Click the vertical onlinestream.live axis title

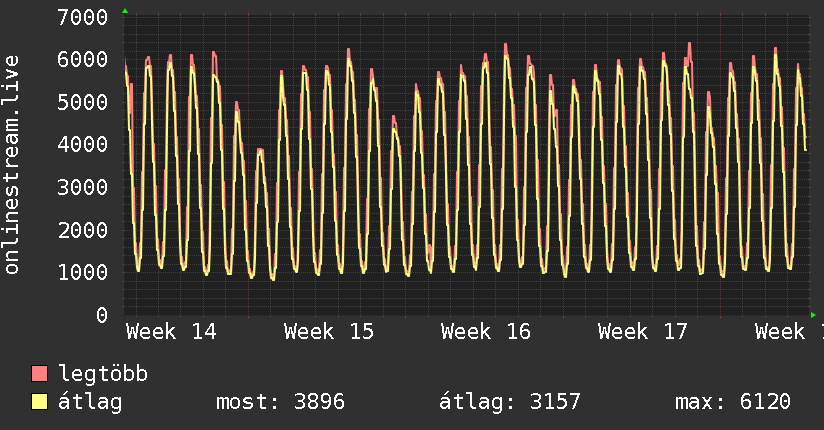pos(13,165)
